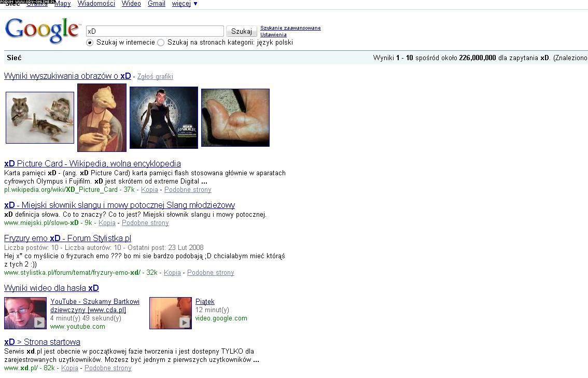
Task: Play the Szukamy Bartkowi dziewczyny video thumbnail
Action: (x=25, y=313)
